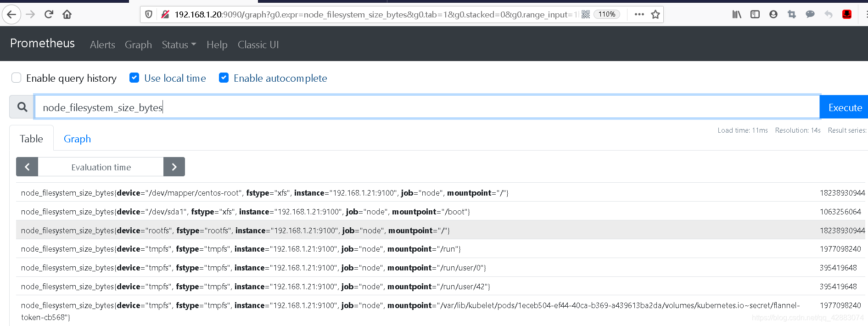Viewport: 868px width, 326px height.
Task: Click the Evaluation time input field
Action: point(101,167)
